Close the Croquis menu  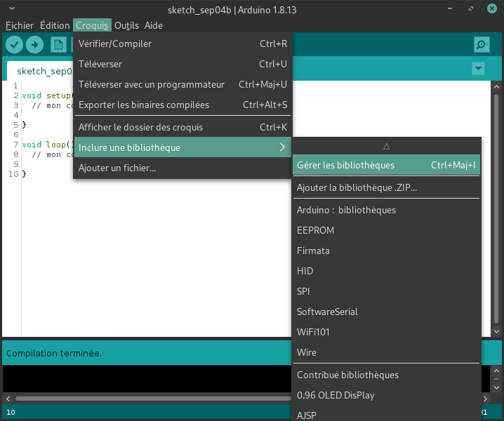[92, 25]
